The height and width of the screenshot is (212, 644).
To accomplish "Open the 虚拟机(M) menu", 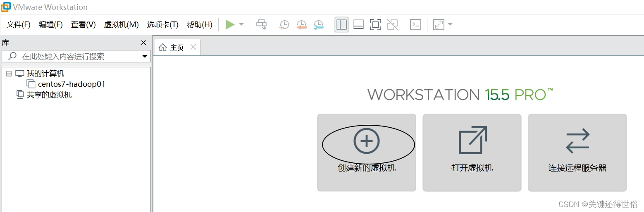I will (x=121, y=25).
